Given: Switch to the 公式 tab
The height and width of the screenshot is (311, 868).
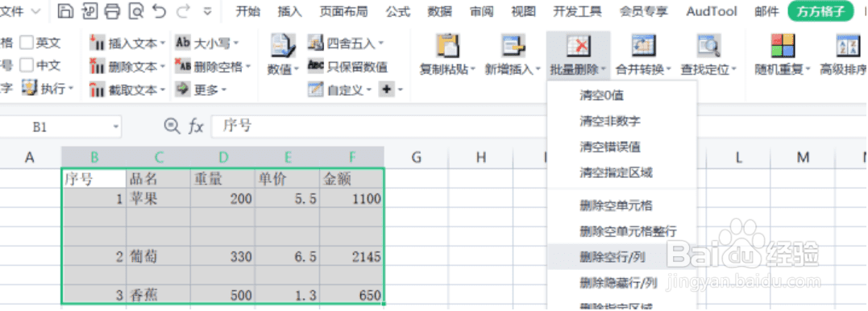Looking at the screenshot, I should pos(398,11).
